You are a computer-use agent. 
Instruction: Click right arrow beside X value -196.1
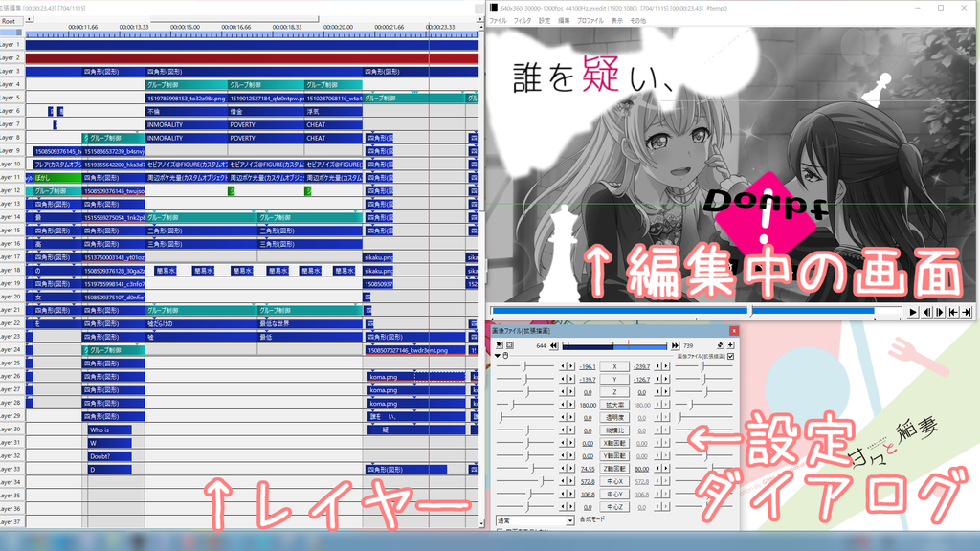570,366
